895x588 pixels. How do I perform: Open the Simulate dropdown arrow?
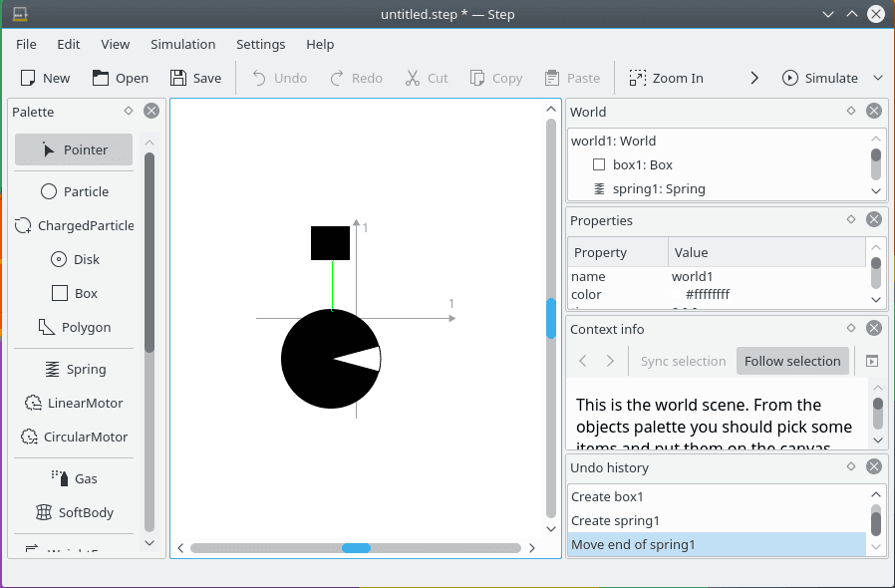(878, 78)
